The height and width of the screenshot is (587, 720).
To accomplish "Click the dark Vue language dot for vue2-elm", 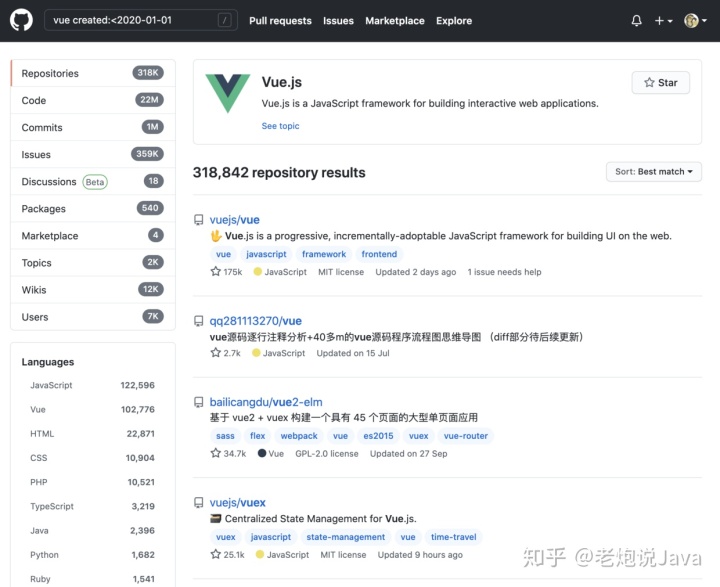I will coord(262,453).
